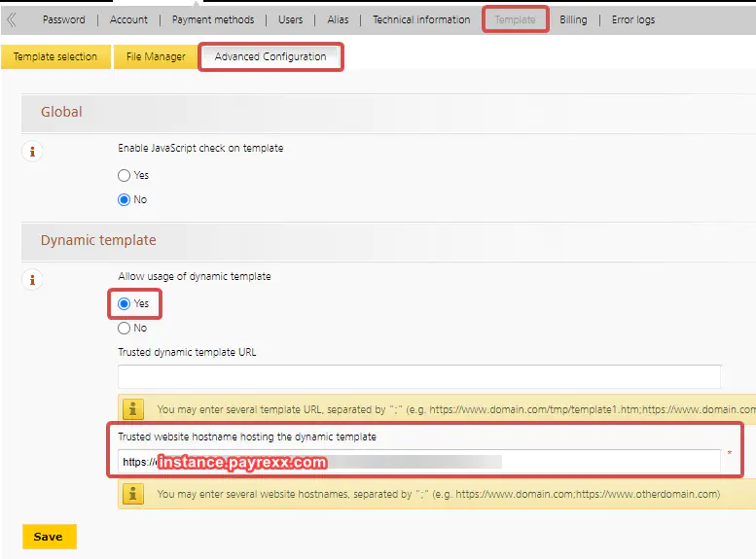
Task: Click the info icon beside Global JavaScript check
Action: point(33,152)
